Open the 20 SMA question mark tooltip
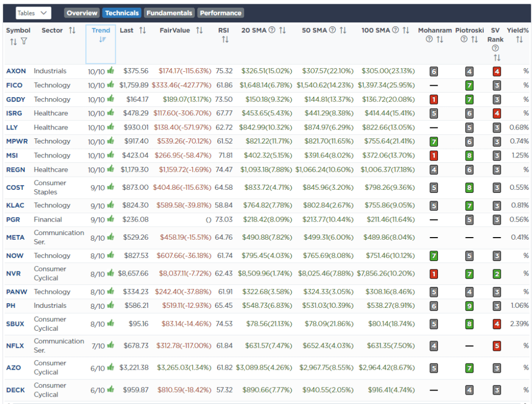The image size is (532, 404). pos(271,30)
